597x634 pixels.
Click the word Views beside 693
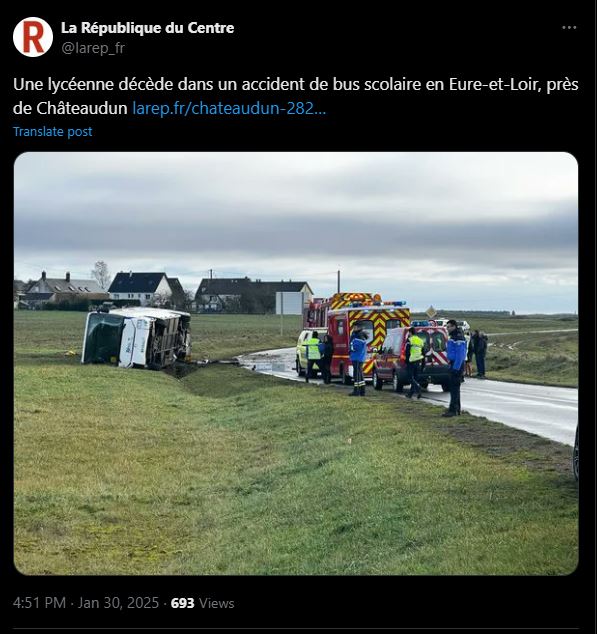point(217,603)
